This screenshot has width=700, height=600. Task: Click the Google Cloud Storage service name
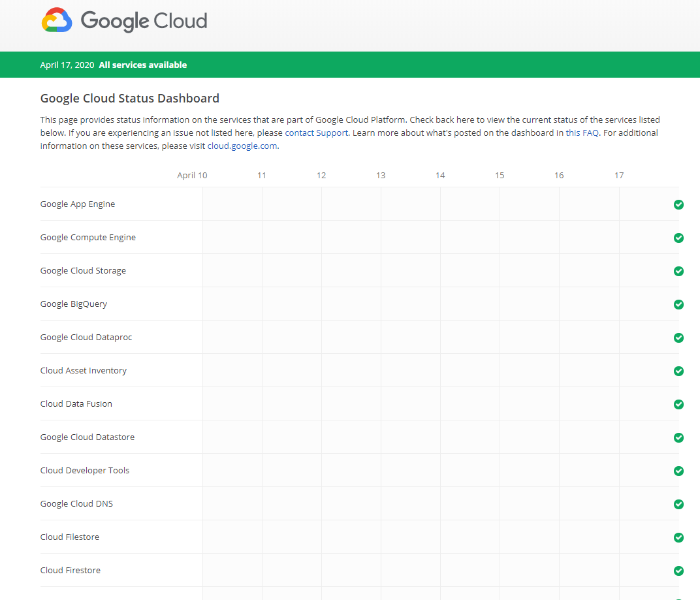click(x=83, y=270)
